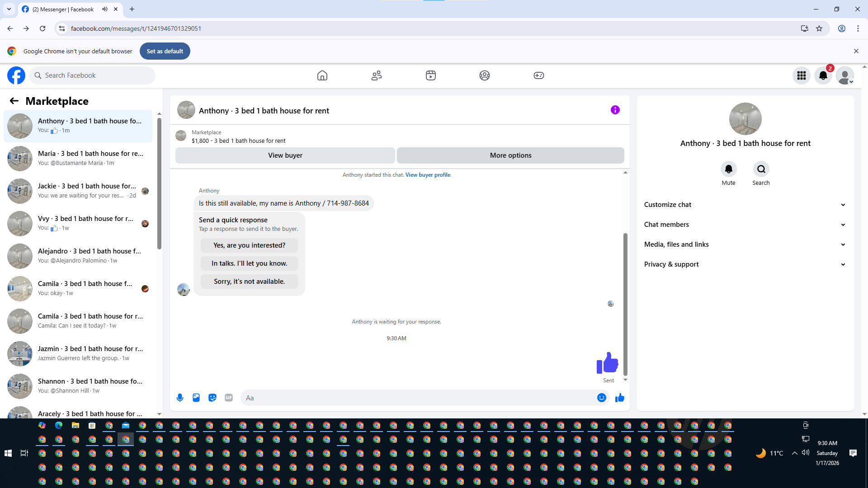Mute this Anthony conversation
The image size is (868, 488).
(728, 169)
